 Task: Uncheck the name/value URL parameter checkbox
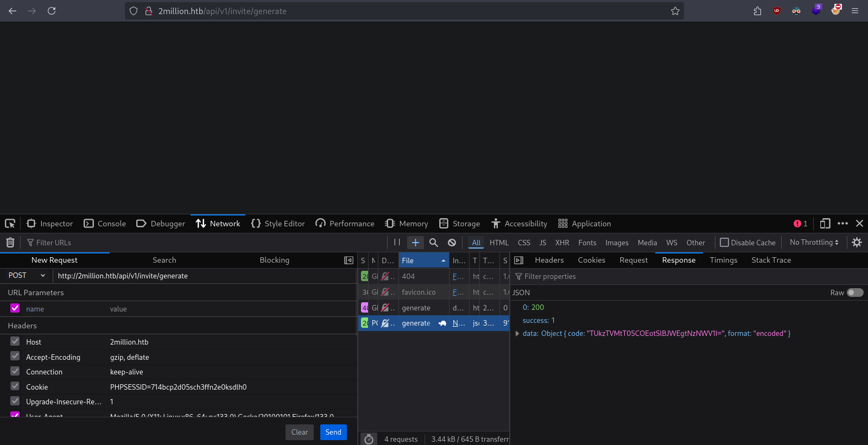point(15,308)
